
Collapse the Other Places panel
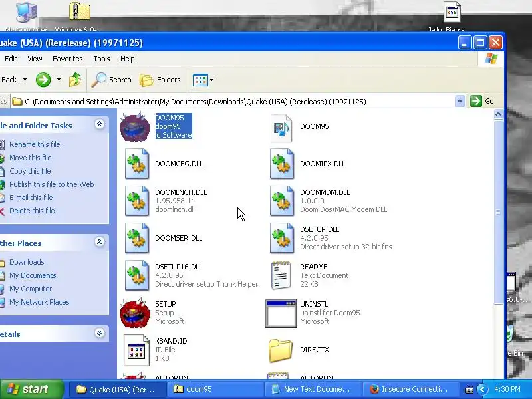tap(99, 242)
